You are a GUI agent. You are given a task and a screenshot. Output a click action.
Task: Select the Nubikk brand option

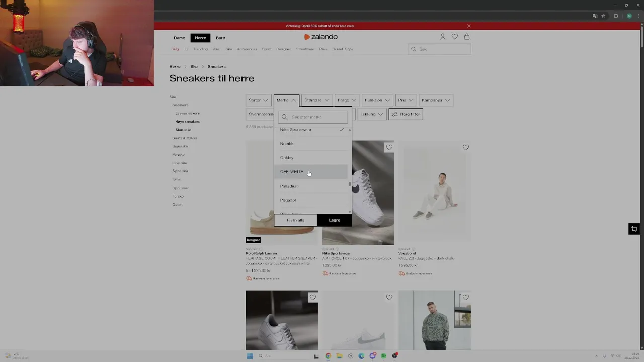[x=312, y=144]
